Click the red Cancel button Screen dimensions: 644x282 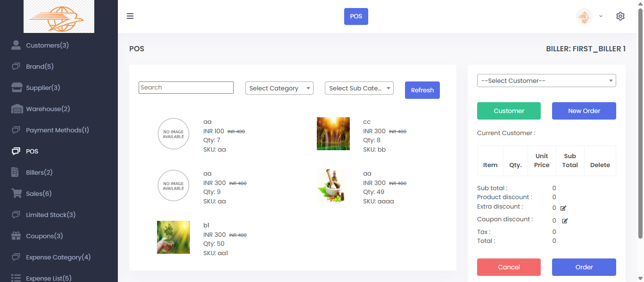pos(509,267)
